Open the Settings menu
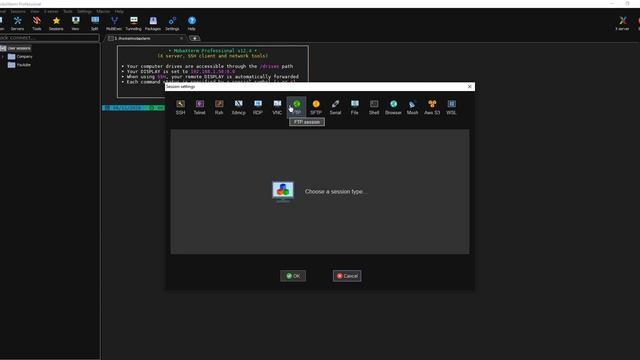640x360 pixels. [x=84, y=11]
